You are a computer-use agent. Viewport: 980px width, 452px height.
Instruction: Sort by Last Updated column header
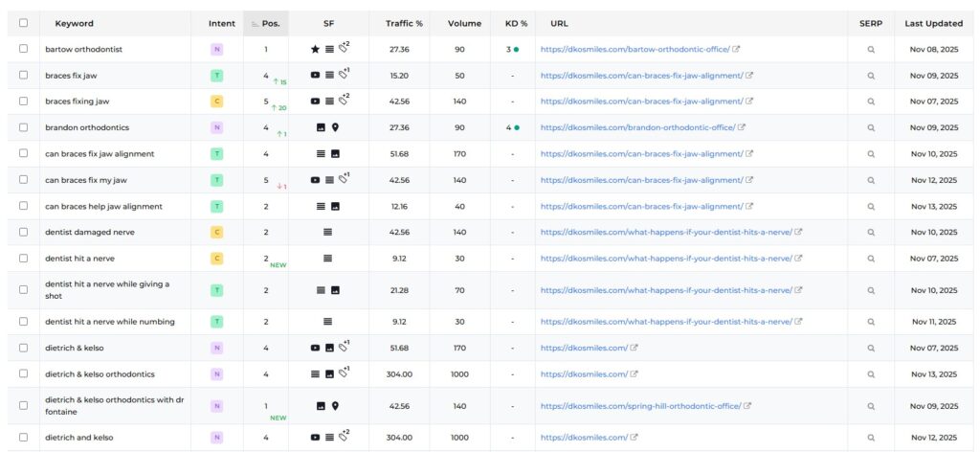[934, 24]
